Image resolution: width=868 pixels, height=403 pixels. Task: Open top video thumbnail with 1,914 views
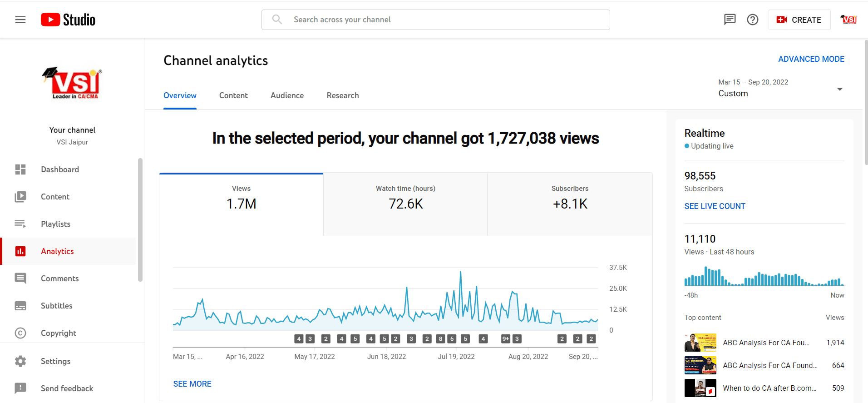pos(700,343)
